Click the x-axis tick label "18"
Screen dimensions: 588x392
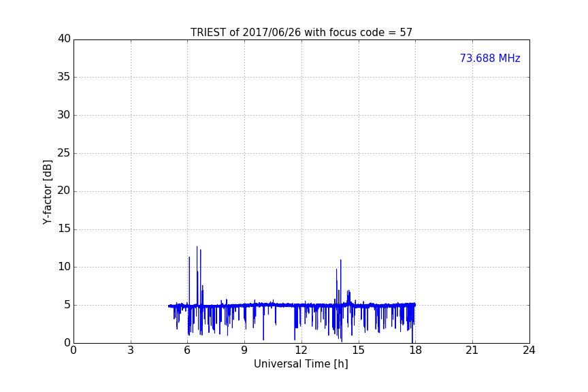tap(415, 350)
